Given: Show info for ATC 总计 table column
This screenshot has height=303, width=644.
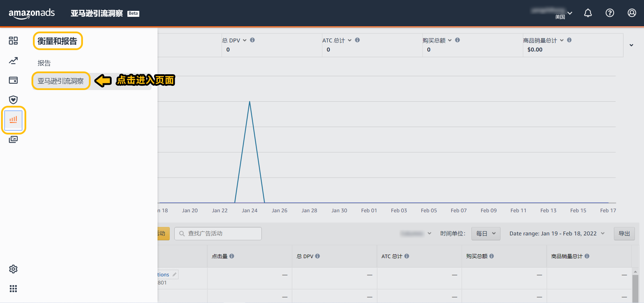Looking at the screenshot, I should coord(407,256).
